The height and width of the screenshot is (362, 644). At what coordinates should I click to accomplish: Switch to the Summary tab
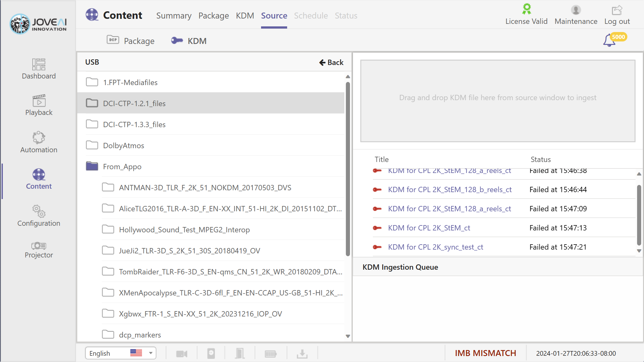(x=174, y=16)
